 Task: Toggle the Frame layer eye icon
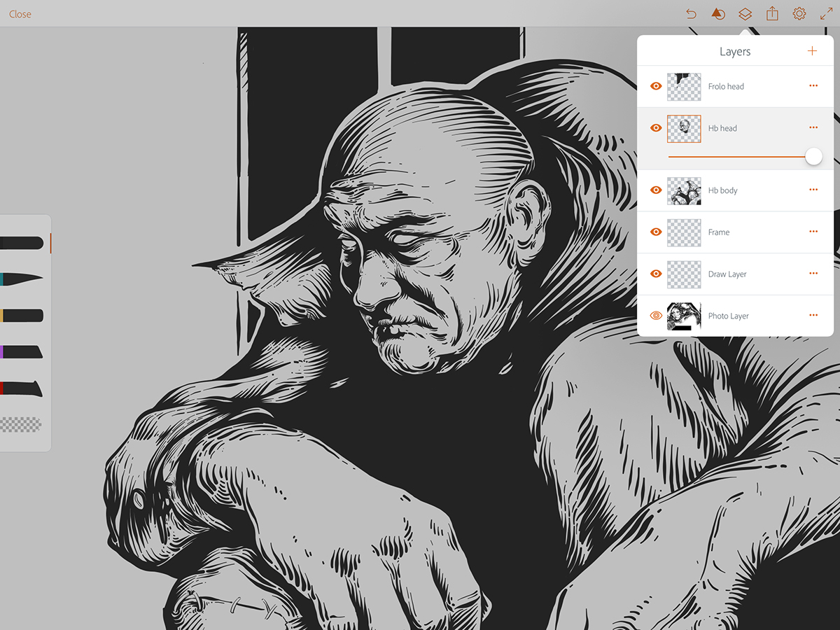click(656, 232)
